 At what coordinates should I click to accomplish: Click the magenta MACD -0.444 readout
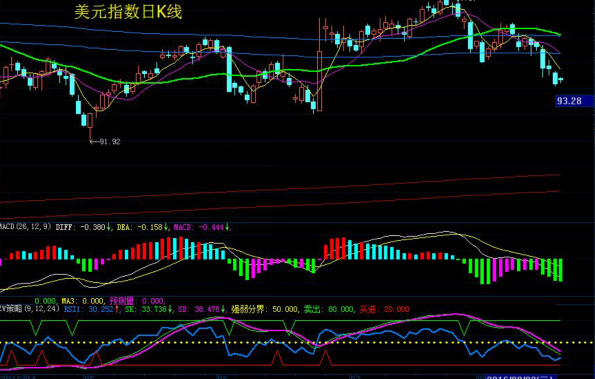201,227
